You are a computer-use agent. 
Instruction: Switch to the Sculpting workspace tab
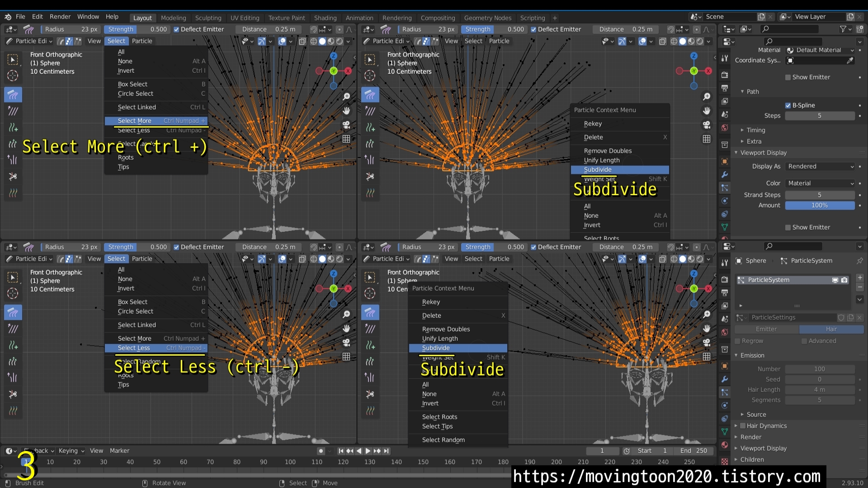208,18
